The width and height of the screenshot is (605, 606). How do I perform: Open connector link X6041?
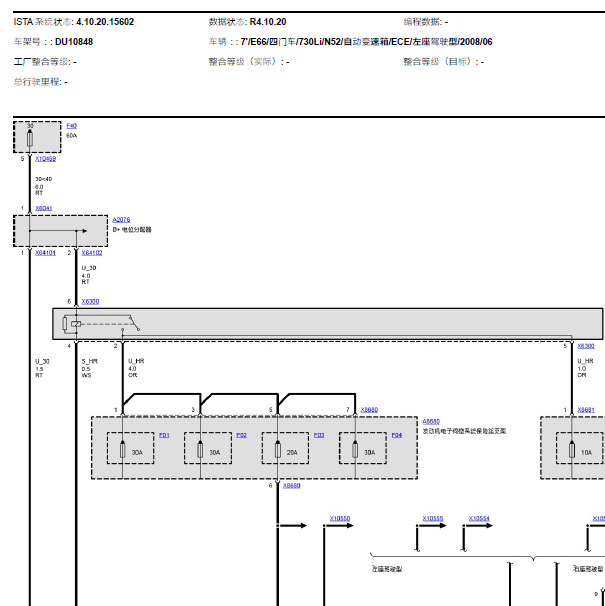tap(44, 208)
